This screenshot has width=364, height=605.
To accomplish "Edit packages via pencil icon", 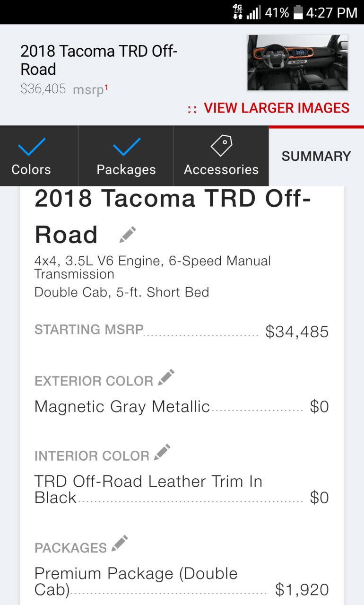I will [x=120, y=544].
